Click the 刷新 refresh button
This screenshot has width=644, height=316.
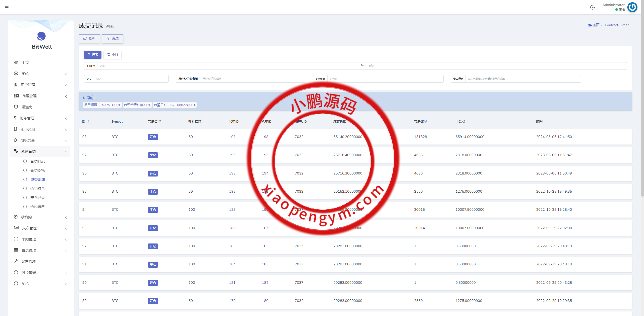tap(89, 39)
